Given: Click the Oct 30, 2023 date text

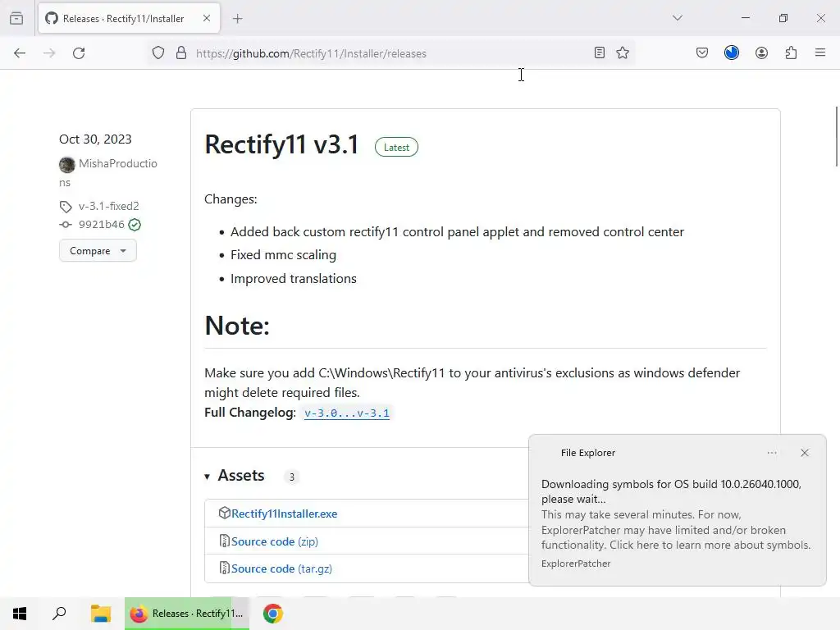Looking at the screenshot, I should 95,139.
